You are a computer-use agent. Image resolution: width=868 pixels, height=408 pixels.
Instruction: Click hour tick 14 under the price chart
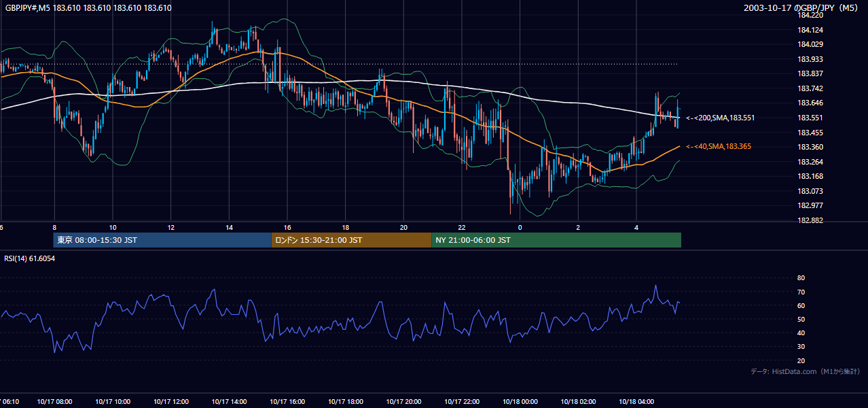[229, 228]
